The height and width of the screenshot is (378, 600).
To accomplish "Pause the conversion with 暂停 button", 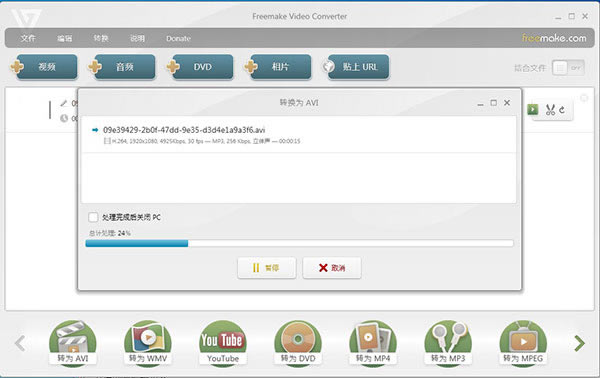I will 266,268.
